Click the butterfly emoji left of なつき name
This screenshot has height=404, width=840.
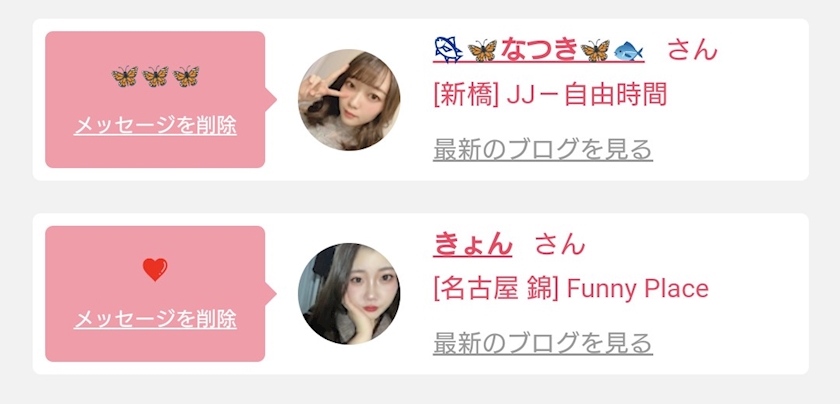pyautogui.click(x=482, y=50)
